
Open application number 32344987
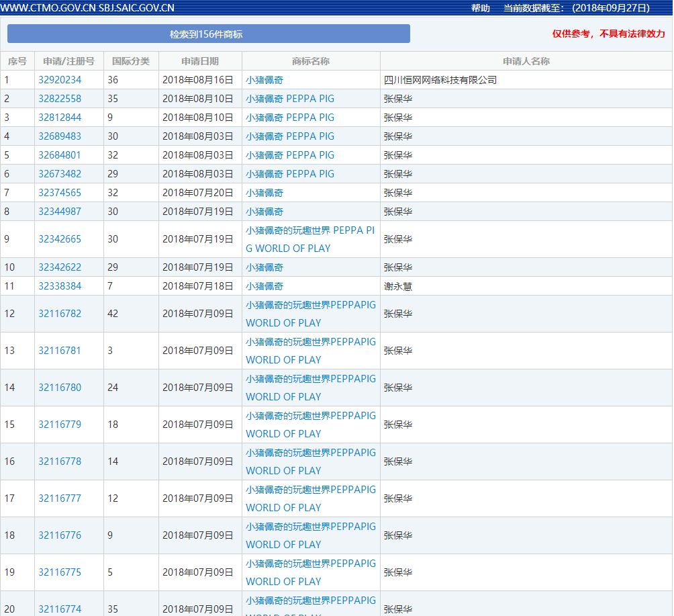pyautogui.click(x=60, y=212)
